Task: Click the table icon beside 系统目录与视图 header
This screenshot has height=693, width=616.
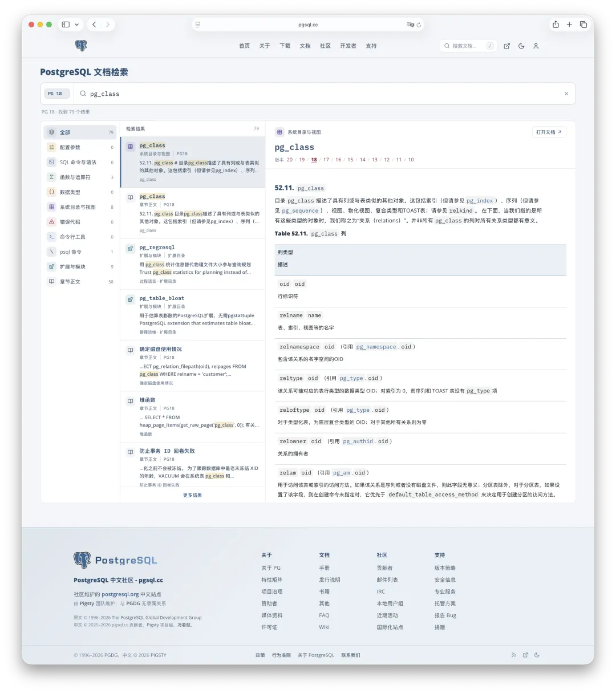Action: 279,132
